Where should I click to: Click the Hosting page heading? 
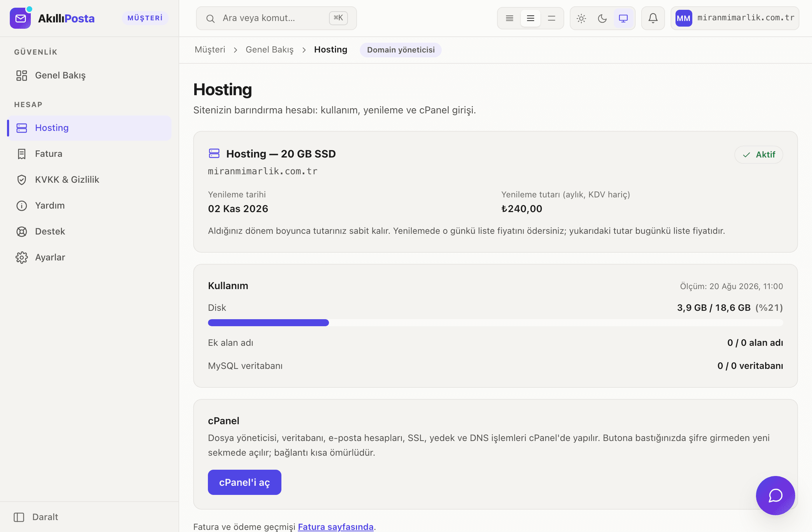pyautogui.click(x=223, y=90)
